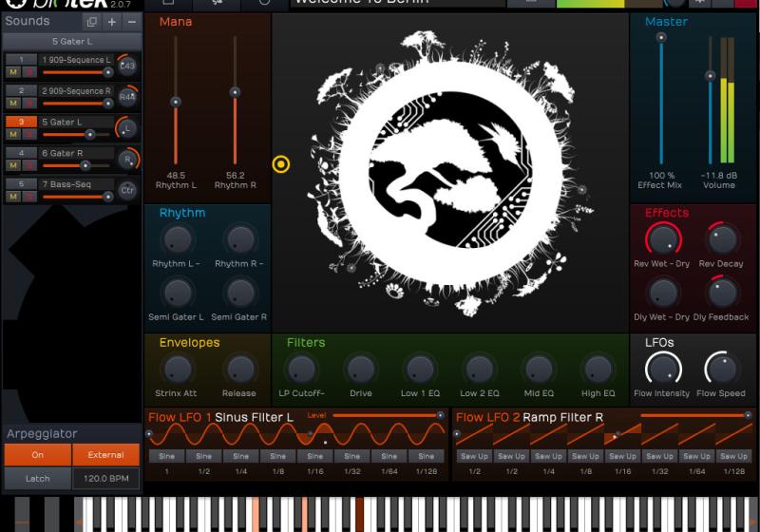
Task: Select sound slot 2
Action: click(x=21, y=90)
